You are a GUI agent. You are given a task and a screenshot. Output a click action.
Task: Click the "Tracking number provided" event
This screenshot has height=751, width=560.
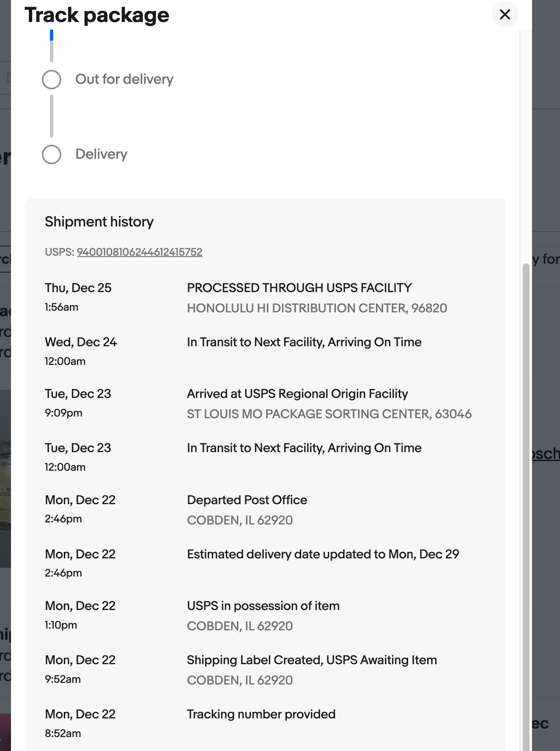pos(261,714)
